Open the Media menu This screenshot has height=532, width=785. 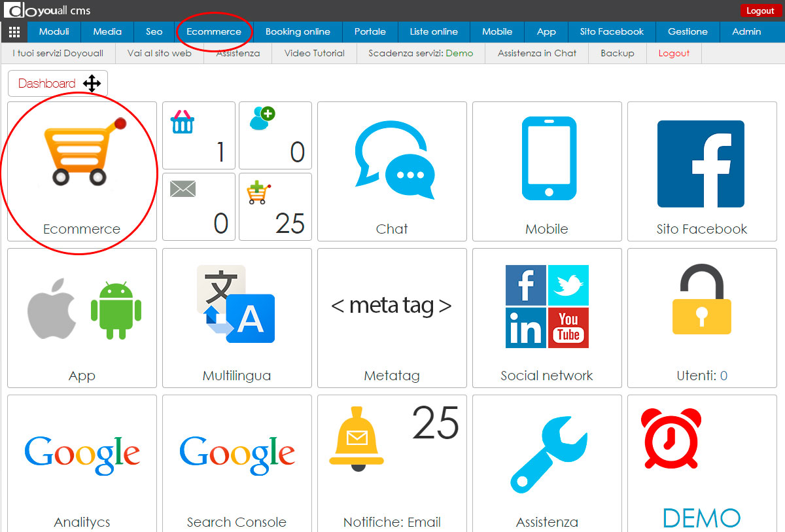[107, 31]
